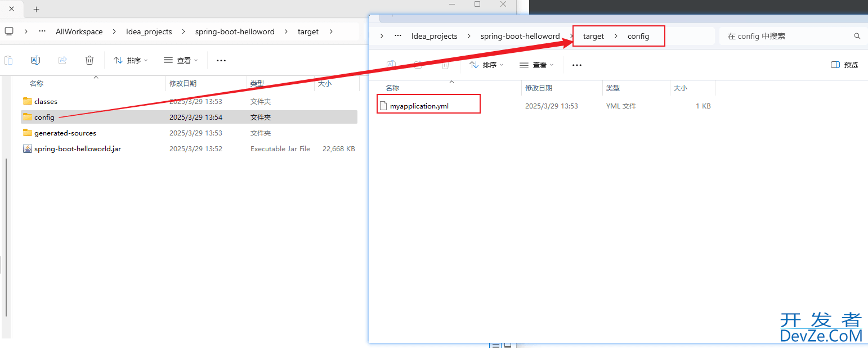Click the 2025/3/29 13:52 date cell
This screenshot has width=868, height=348.
(x=196, y=148)
